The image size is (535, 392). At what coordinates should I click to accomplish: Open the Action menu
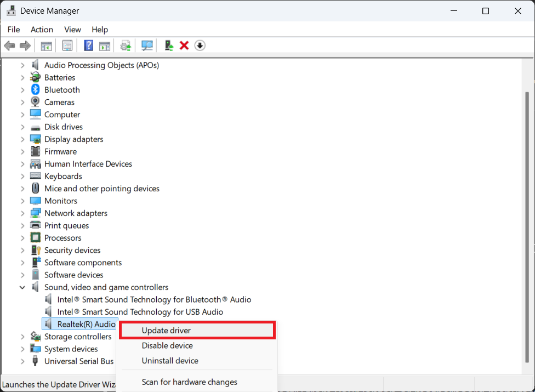[42, 30]
